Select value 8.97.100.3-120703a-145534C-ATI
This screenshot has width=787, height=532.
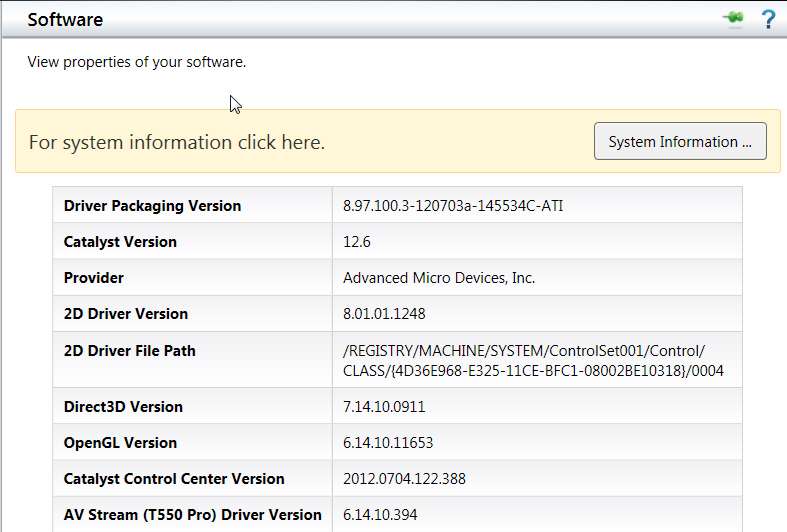click(x=453, y=206)
